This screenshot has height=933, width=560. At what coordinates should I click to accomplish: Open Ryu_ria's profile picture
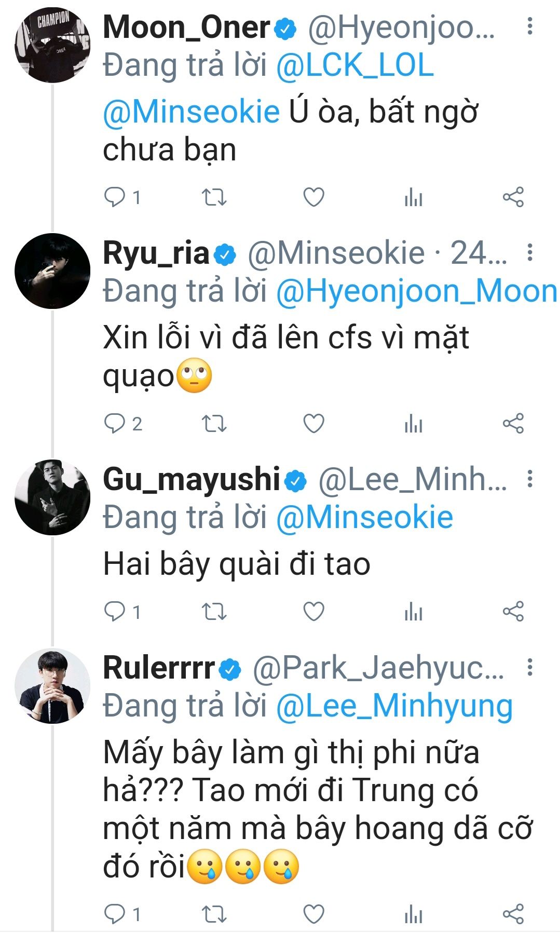click(52, 271)
